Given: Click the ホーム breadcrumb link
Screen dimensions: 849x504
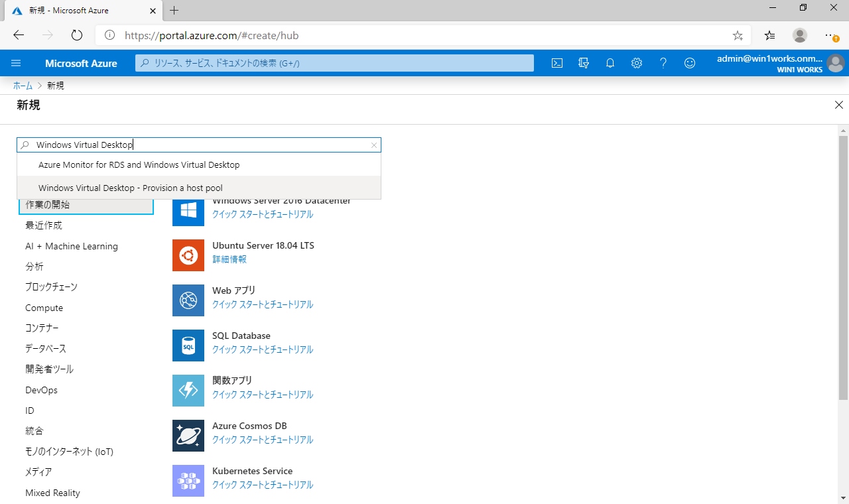Looking at the screenshot, I should coord(23,86).
